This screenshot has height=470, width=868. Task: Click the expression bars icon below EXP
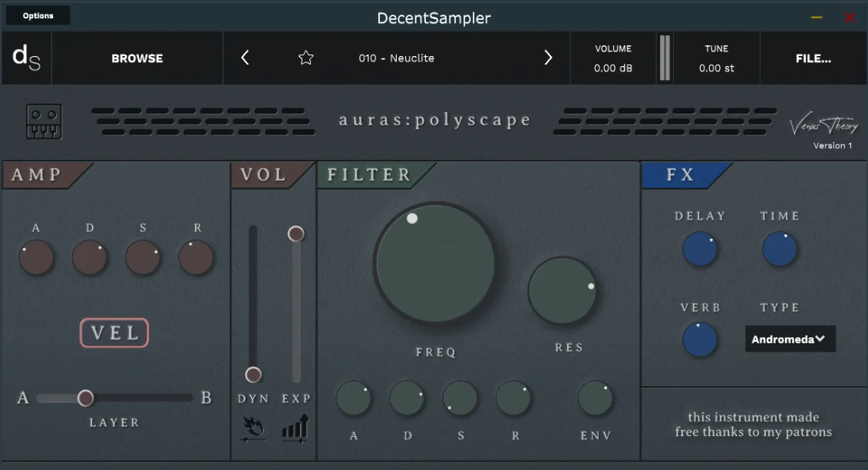pyautogui.click(x=295, y=429)
